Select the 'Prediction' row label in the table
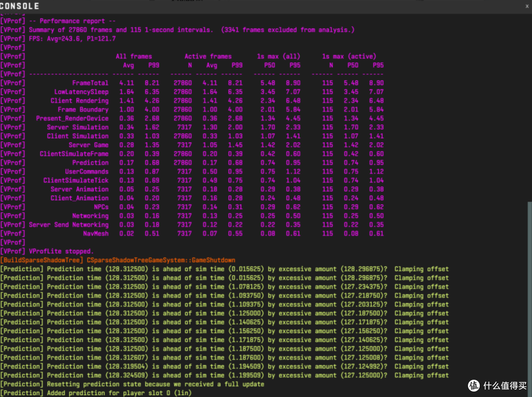Viewport: 532px width, 397px height. coord(90,163)
